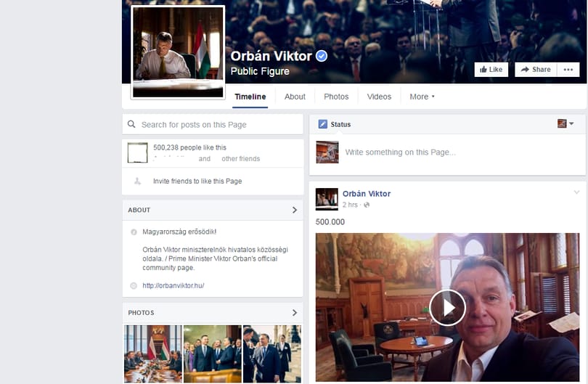Screen dimensions: 588x384
Task: Click the globe privacy icon on post
Action: point(367,205)
